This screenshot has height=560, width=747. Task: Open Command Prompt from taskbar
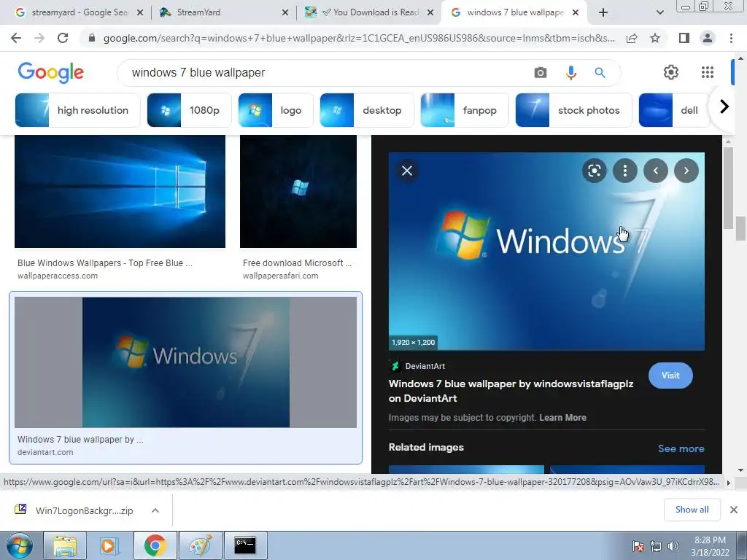[245, 545]
